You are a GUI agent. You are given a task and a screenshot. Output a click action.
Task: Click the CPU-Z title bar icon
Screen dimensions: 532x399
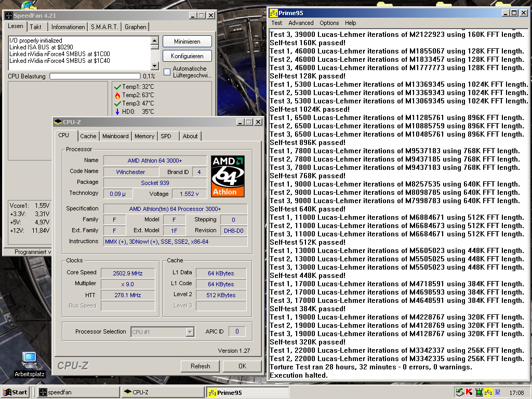[x=58, y=122]
